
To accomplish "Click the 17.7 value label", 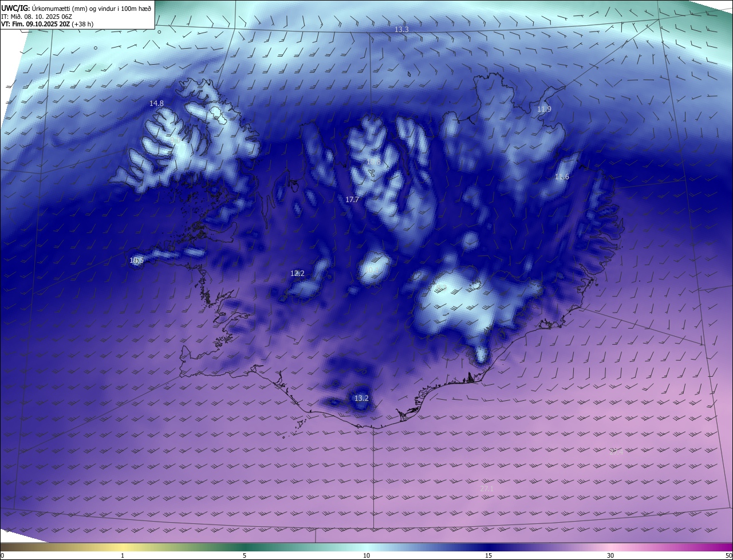I will pyautogui.click(x=352, y=200).
